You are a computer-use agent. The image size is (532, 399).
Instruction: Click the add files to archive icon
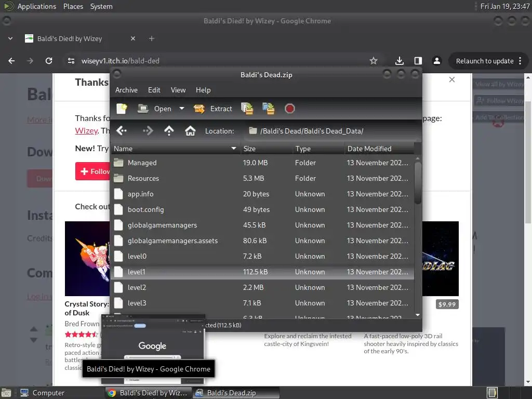(x=247, y=109)
